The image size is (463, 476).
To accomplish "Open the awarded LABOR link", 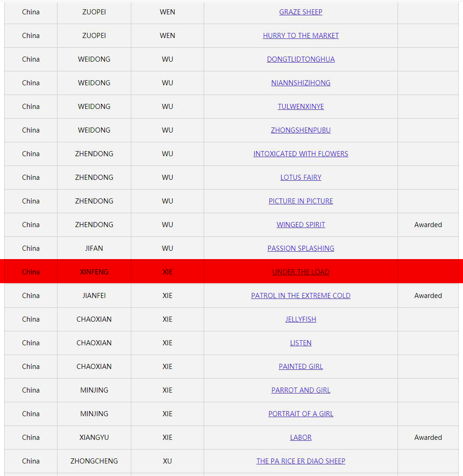I will click(x=301, y=438).
